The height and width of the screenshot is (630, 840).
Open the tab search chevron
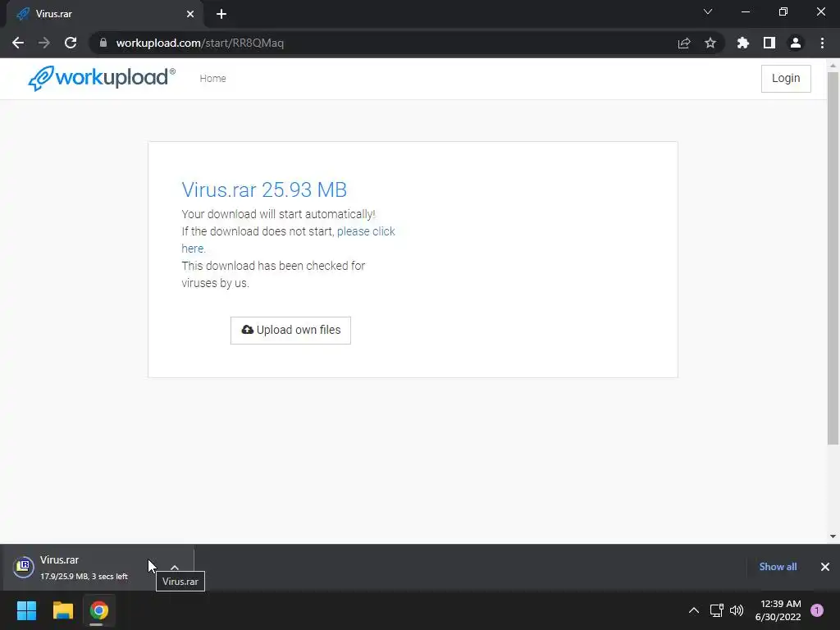(708, 11)
